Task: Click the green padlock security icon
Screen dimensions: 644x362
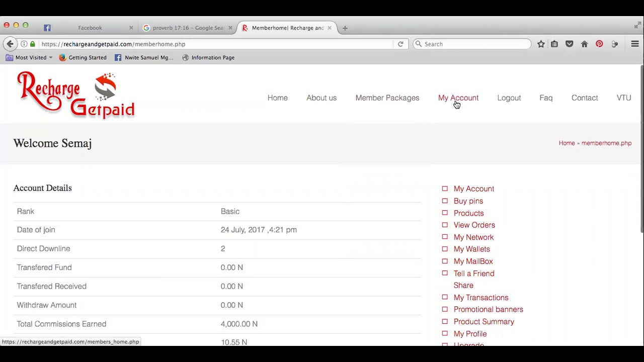Action: [x=33, y=44]
